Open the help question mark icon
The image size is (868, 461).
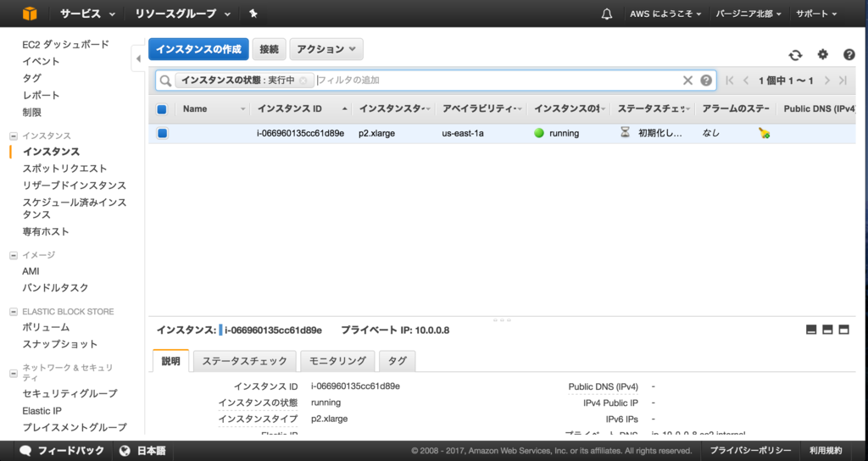tap(849, 54)
